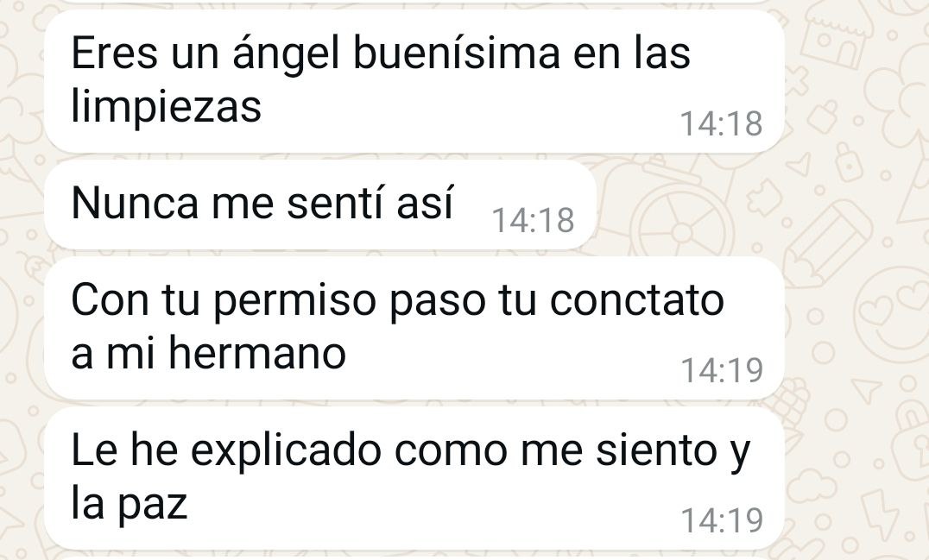Click the word "Nunca" in the second message
Viewport: 929px width, 560px height.
tap(135, 203)
